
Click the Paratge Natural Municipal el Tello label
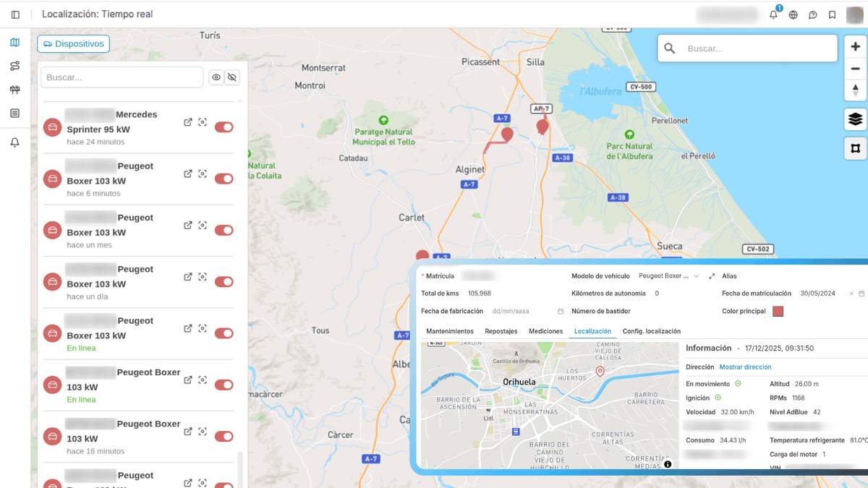(x=383, y=137)
